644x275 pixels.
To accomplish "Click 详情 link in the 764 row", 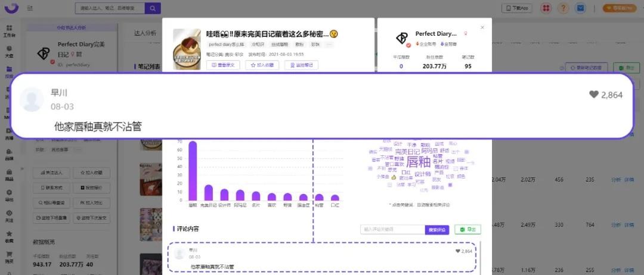I will (629, 224).
